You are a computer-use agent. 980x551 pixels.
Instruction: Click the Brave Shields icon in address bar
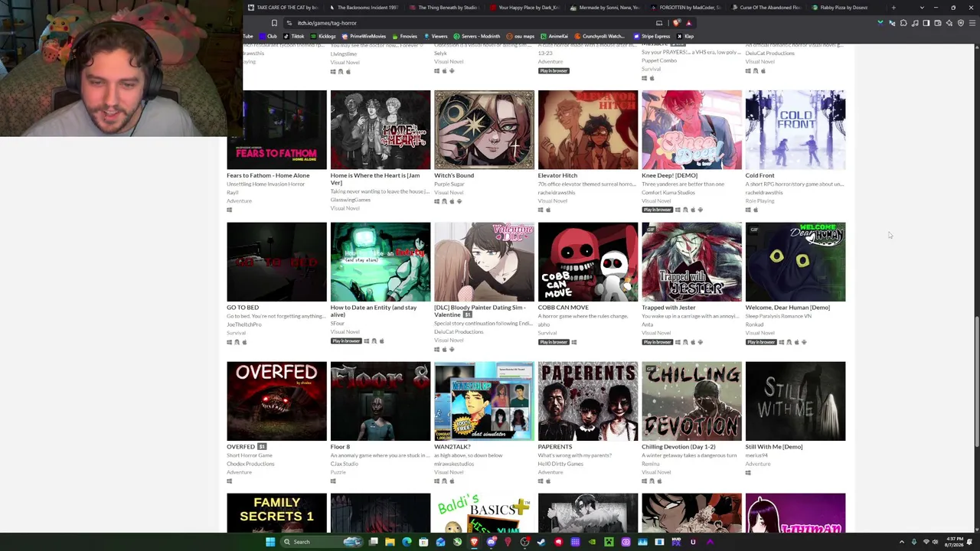pos(676,23)
